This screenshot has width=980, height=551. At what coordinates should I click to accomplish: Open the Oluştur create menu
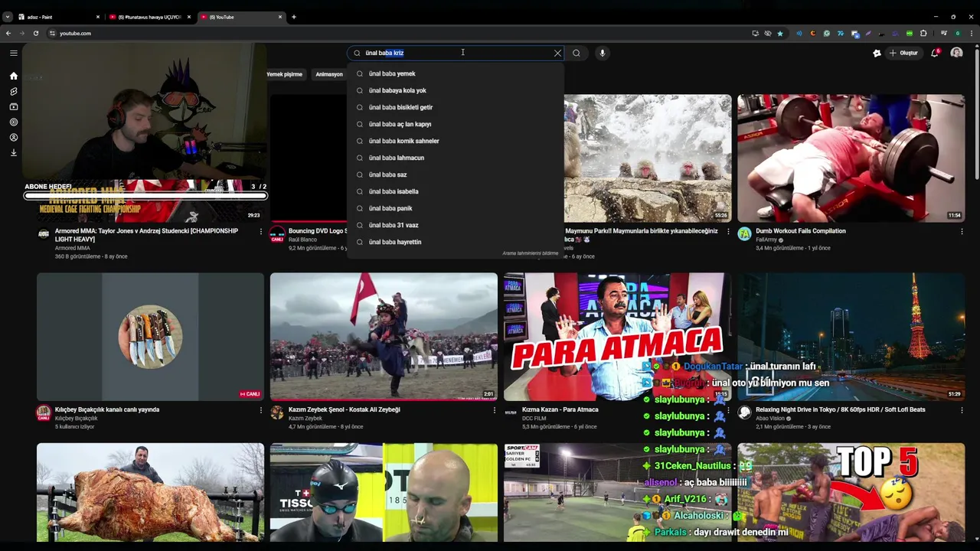point(903,53)
